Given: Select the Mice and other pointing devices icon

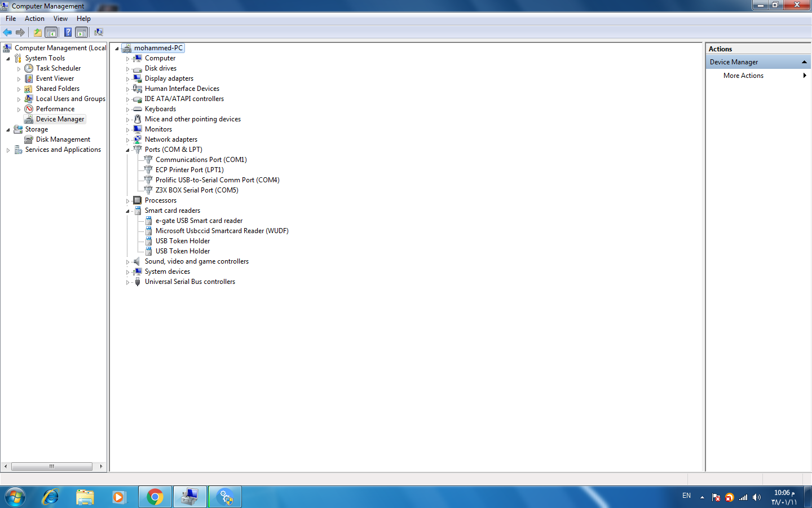Looking at the screenshot, I should [x=138, y=119].
